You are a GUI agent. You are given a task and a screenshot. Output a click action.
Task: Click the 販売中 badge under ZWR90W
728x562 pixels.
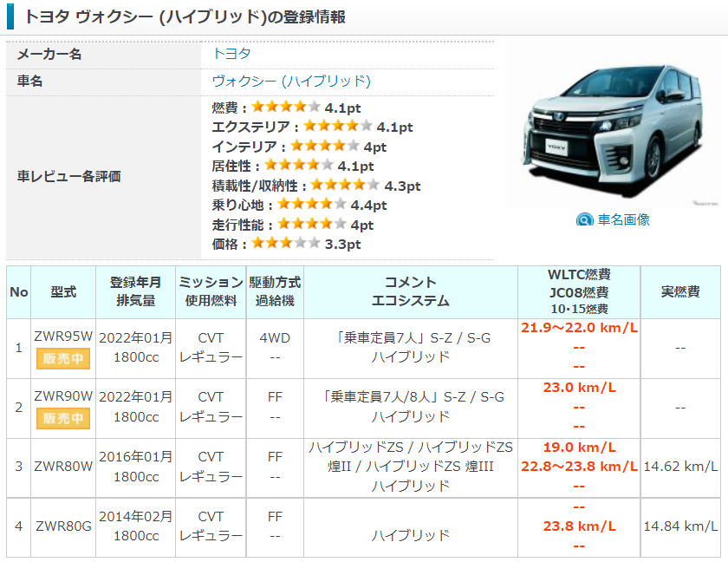point(63,419)
